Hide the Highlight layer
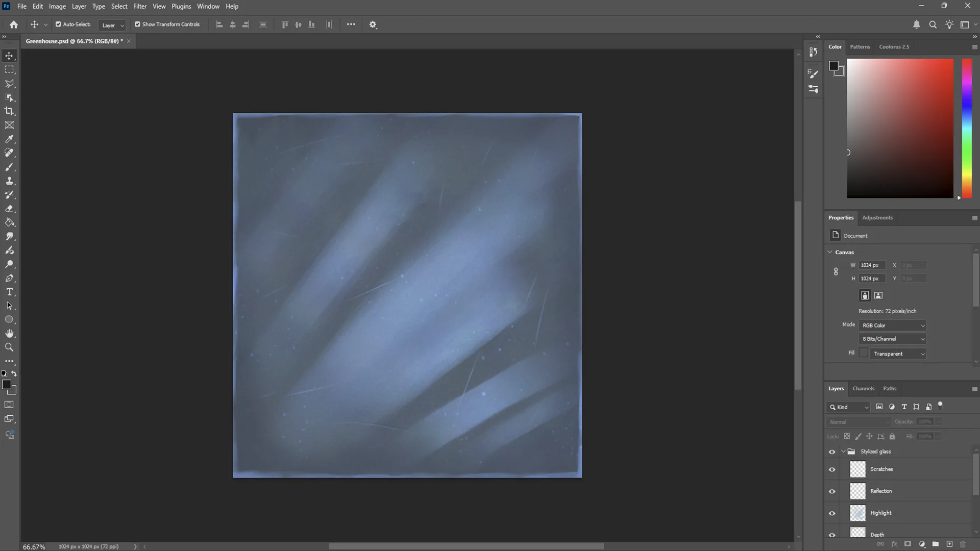The height and width of the screenshot is (551, 980). click(x=832, y=514)
